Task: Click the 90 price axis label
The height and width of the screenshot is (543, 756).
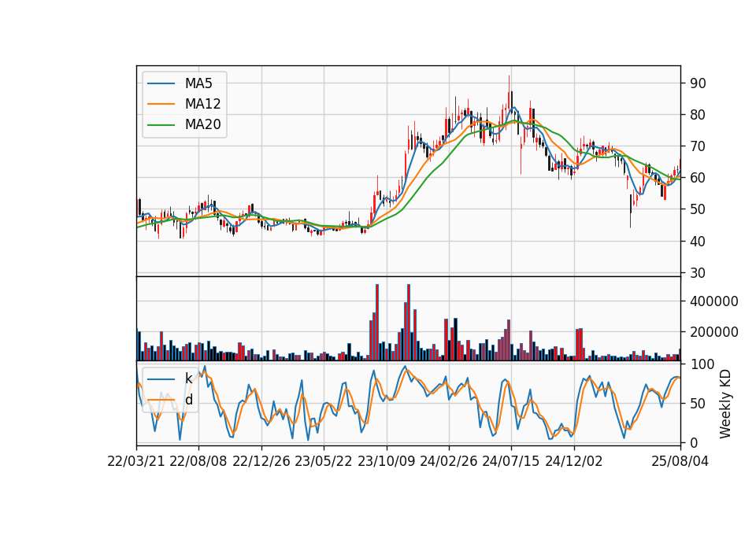Action: [698, 83]
